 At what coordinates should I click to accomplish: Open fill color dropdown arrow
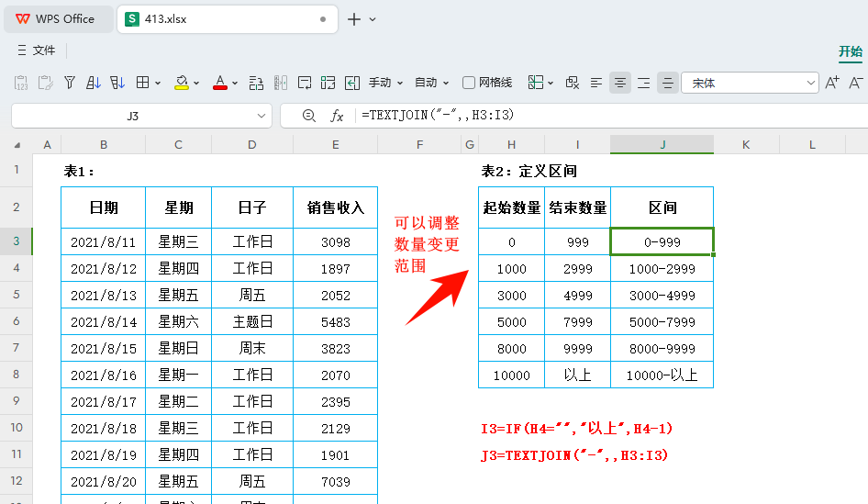coord(196,83)
